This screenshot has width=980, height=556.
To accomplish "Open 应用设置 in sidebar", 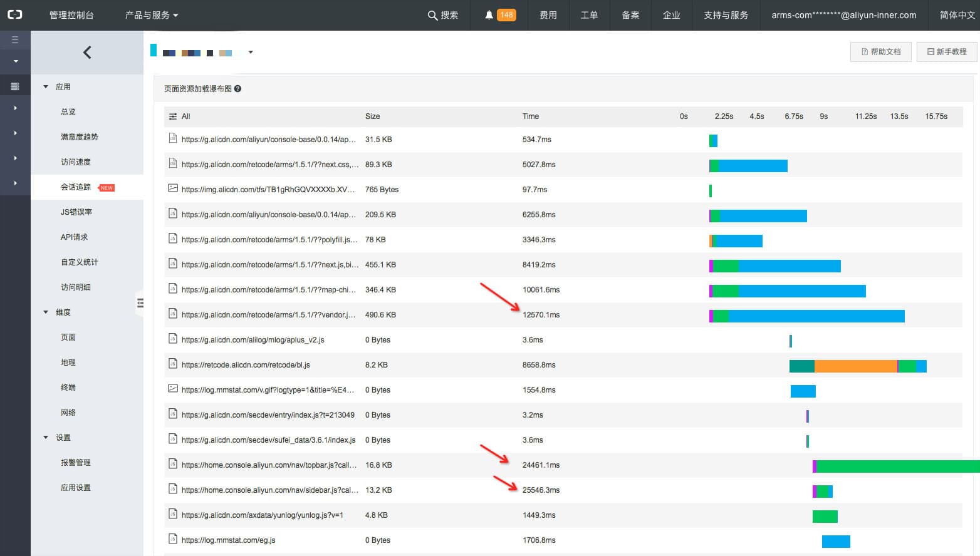I will point(76,488).
